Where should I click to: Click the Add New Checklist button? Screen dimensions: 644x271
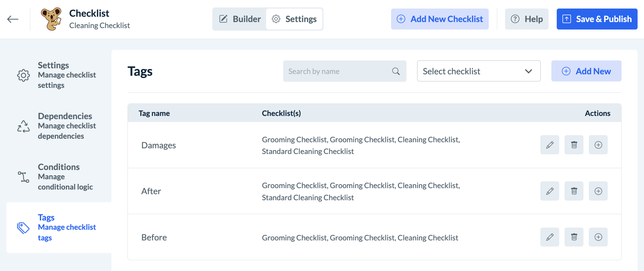pyautogui.click(x=440, y=19)
